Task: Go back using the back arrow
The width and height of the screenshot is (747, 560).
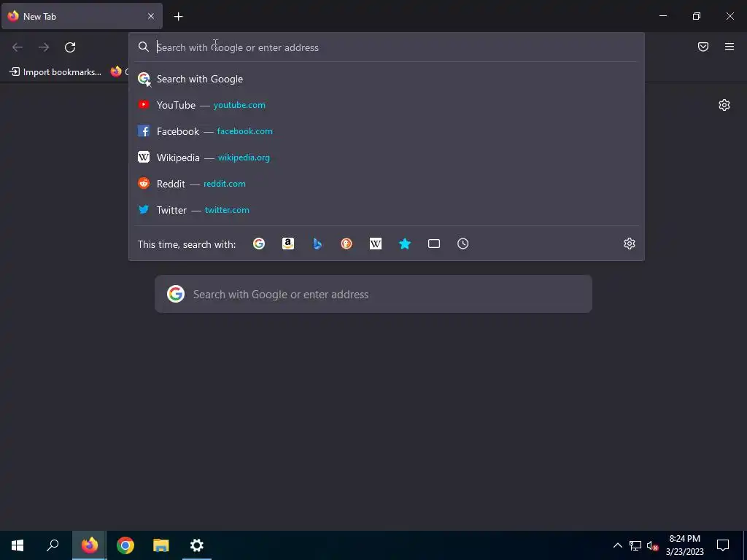Action: pos(18,47)
